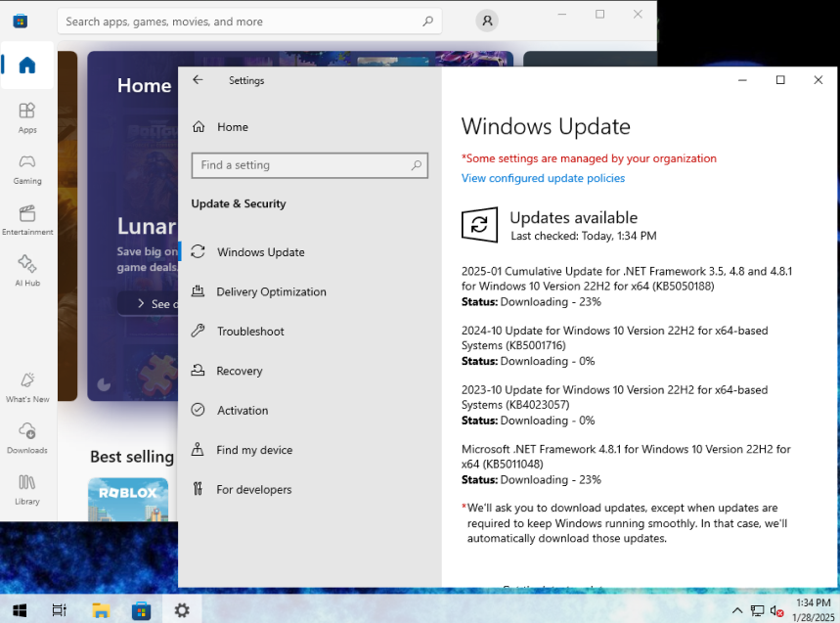Open Gaming section in Microsoft Store

point(27,169)
